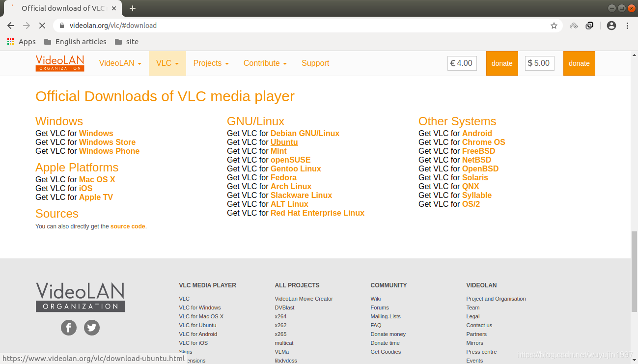Open the Chrome profile avatar icon
638x364 pixels.
611,26
